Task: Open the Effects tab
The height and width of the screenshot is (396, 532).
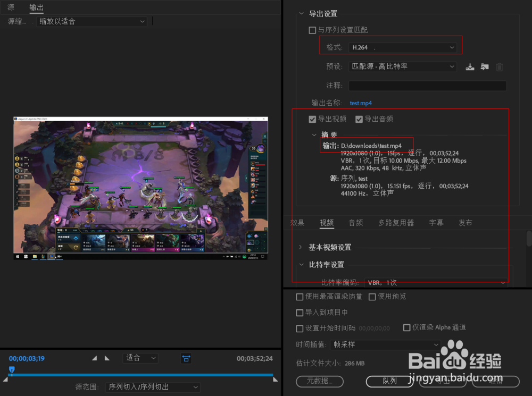Action: pyautogui.click(x=297, y=223)
